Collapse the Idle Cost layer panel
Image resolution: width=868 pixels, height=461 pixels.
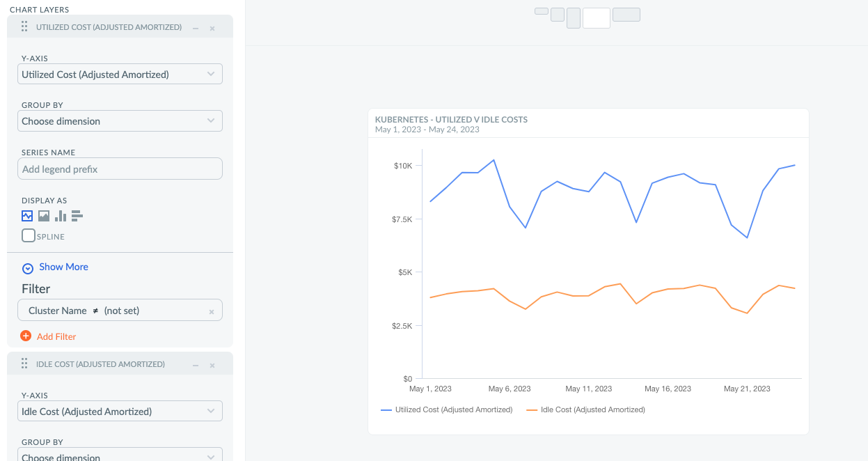[x=196, y=365]
